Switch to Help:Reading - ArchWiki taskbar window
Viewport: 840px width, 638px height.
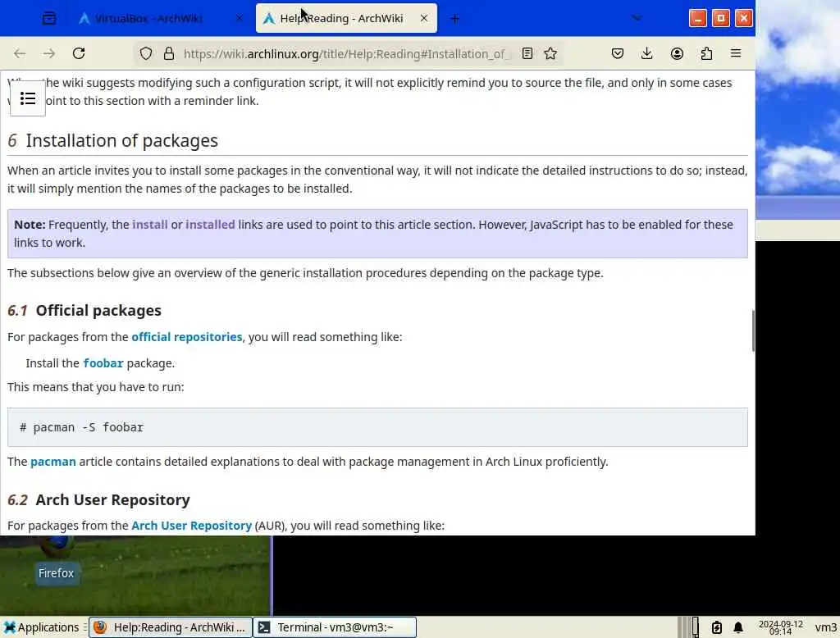coord(171,627)
